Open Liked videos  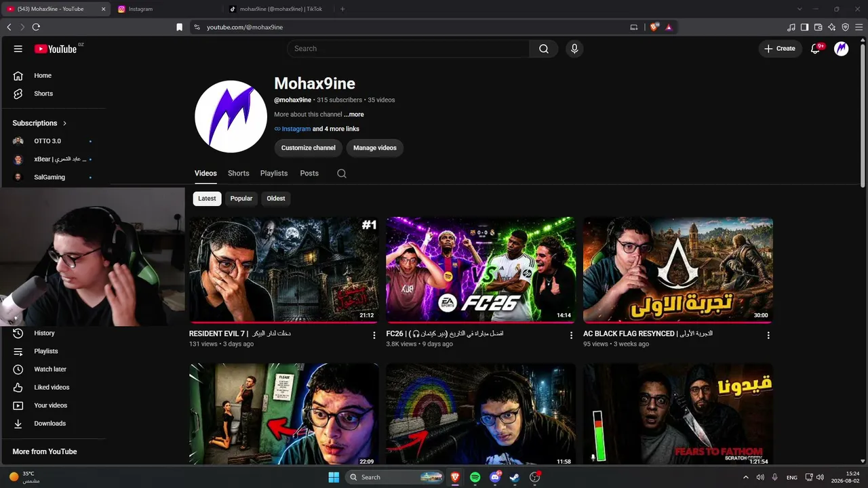(53, 388)
